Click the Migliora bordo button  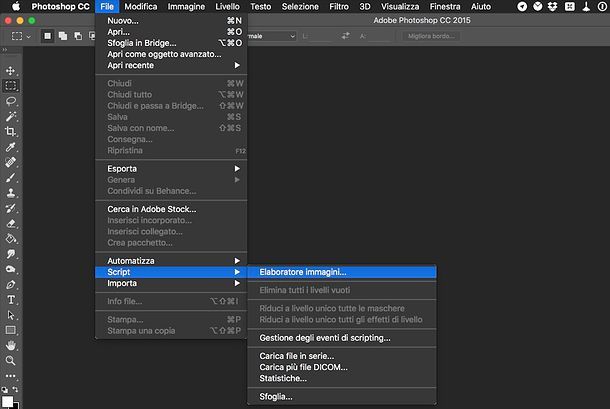(x=431, y=36)
